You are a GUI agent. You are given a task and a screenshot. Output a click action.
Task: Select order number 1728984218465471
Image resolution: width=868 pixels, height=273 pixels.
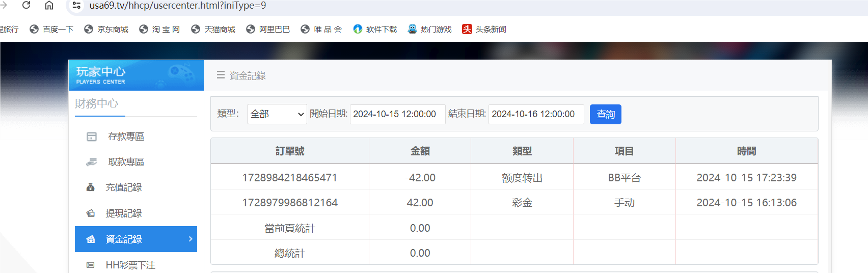290,178
